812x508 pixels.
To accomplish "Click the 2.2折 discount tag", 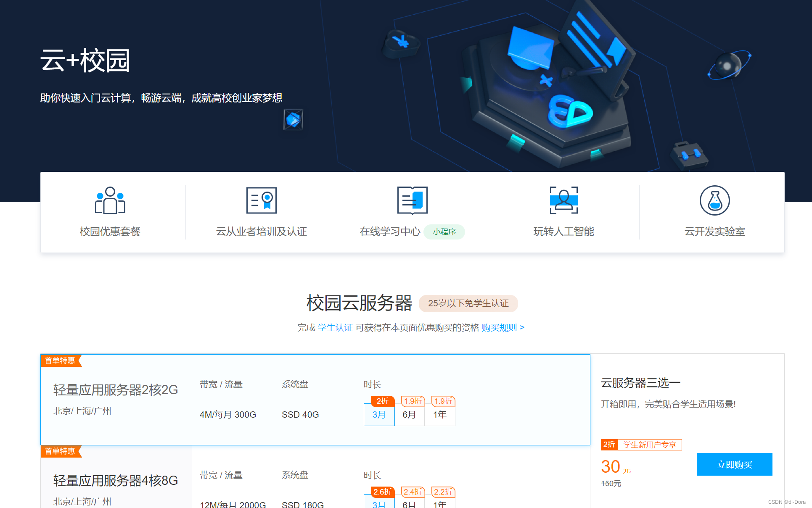I will [x=443, y=492].
